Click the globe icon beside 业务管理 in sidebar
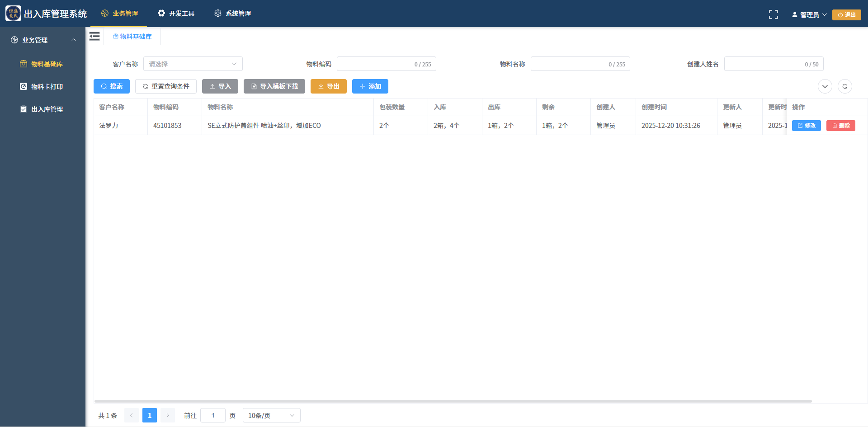868x427 pixels. click(x=14, y=39)
